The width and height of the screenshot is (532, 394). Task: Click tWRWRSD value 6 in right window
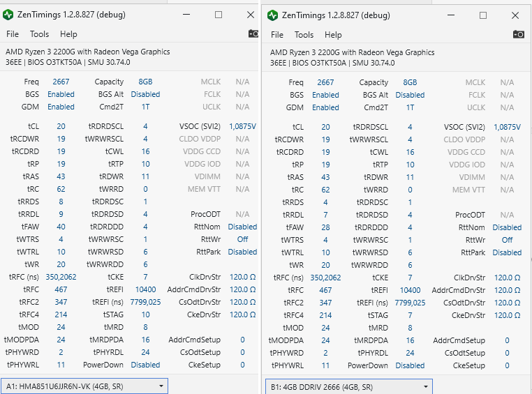point(410,252)
